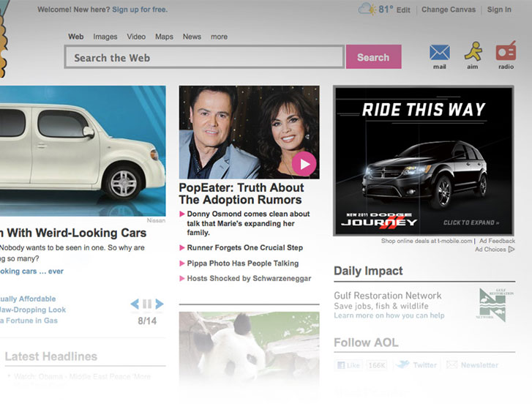The image size is (532, 404).
Task: Advance to next slide in carousel
Action: point(160,304)
